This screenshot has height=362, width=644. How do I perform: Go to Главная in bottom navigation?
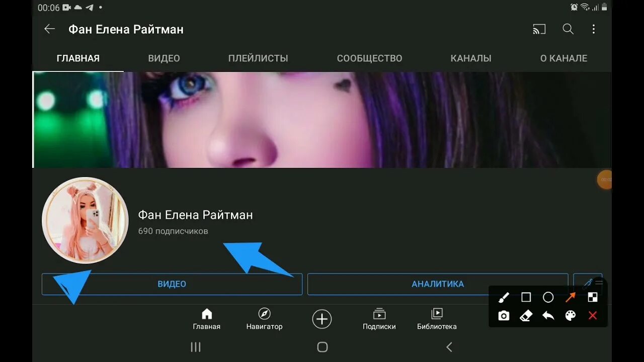coord(207,319)
